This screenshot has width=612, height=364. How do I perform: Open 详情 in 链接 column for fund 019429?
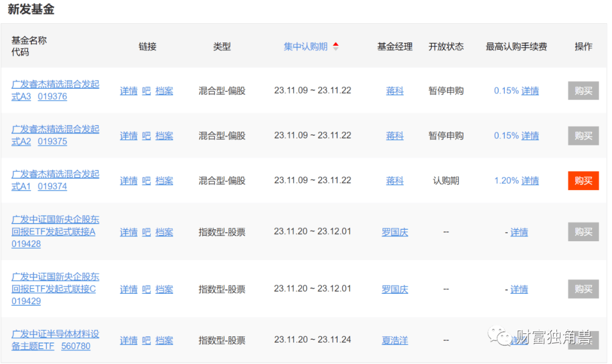click(x=129, y=289)
